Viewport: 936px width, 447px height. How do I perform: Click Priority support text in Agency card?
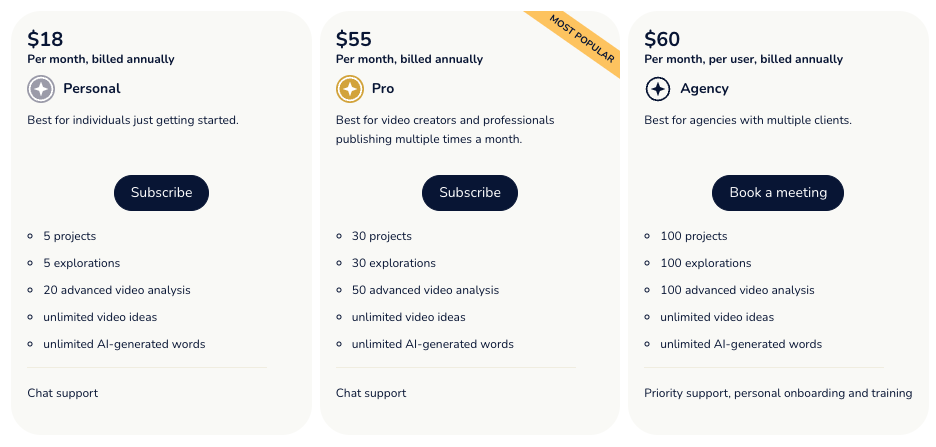point(777,393)
